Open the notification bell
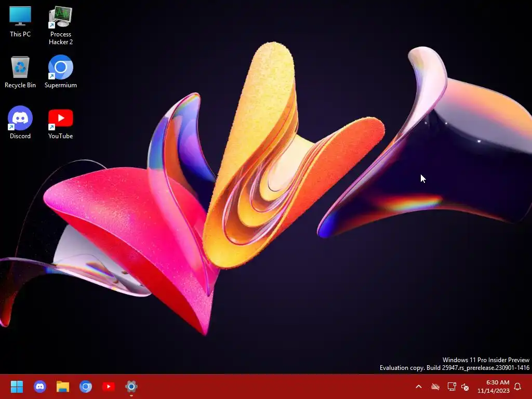This screenshot has height=399, width=532. click(x=517, y=387)
